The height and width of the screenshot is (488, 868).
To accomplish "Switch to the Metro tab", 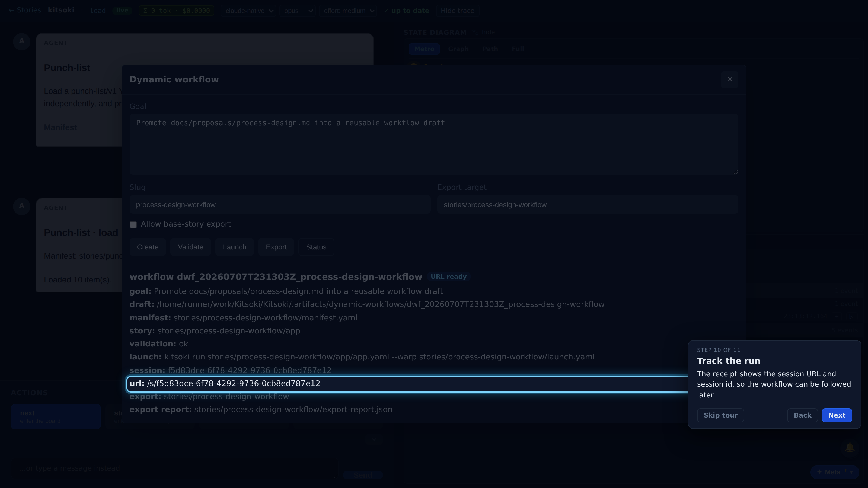I will 424,49.
